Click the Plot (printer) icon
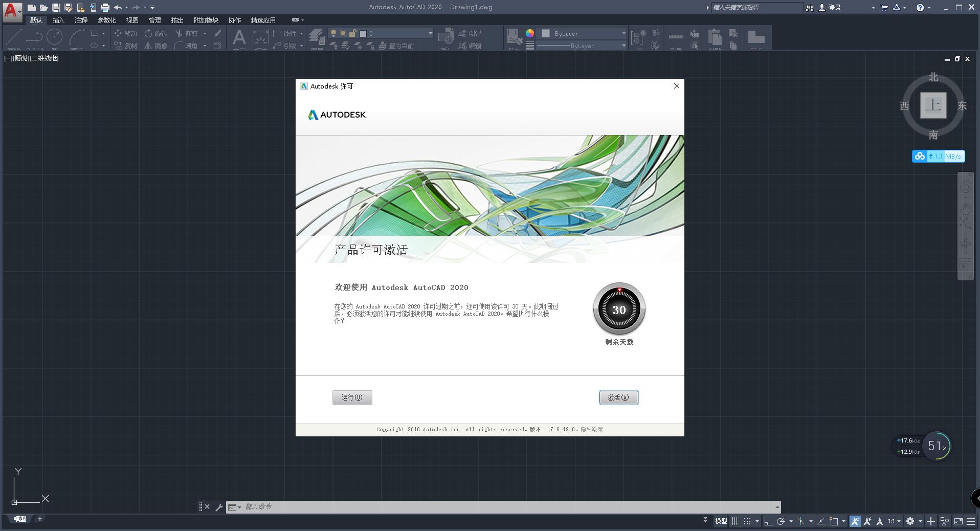This screenshot has width=980, height=531. click(105, 8)
